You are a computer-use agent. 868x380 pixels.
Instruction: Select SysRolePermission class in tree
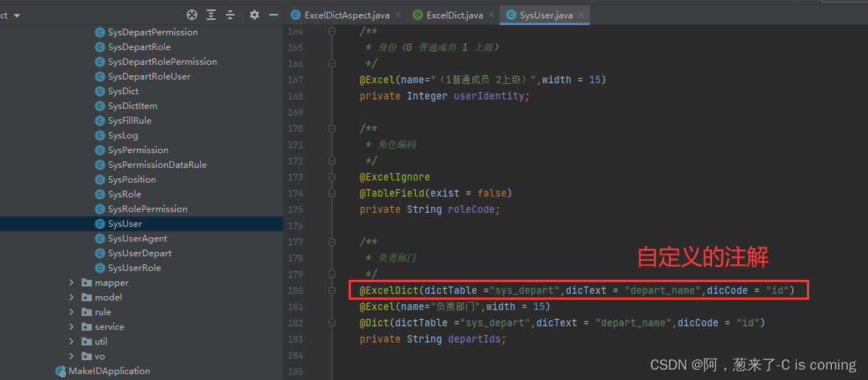pos(148,209)
